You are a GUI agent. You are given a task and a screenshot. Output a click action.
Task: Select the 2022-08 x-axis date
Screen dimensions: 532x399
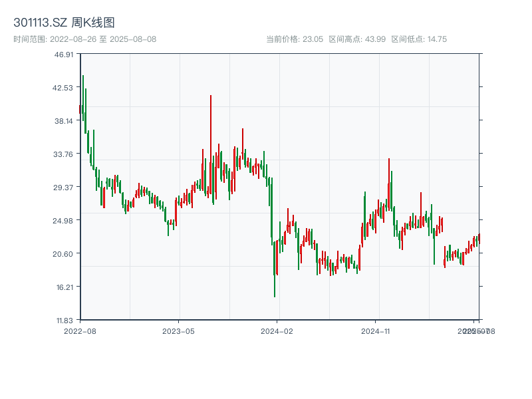pyautogui.click(x=80, y=331)
